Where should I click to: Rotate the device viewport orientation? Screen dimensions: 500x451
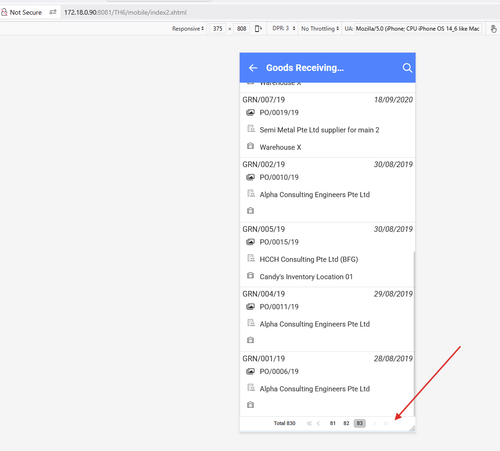pyautogui.click(x=258, y=29)
